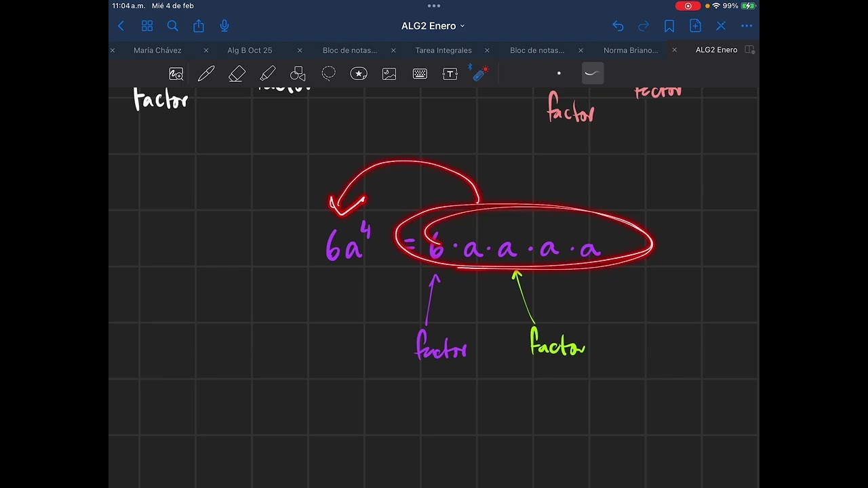Select the Laser pointer tool

(480, 73)
